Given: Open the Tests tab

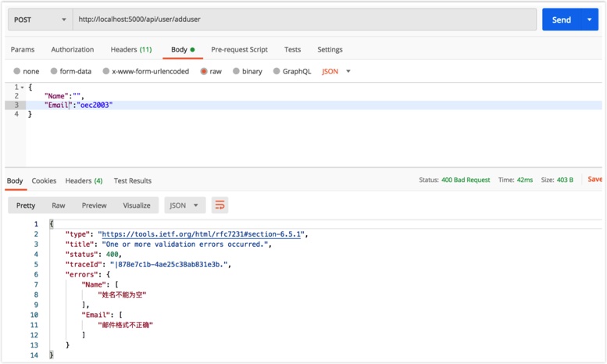Looking at the screenshot, I should [292, 49].
